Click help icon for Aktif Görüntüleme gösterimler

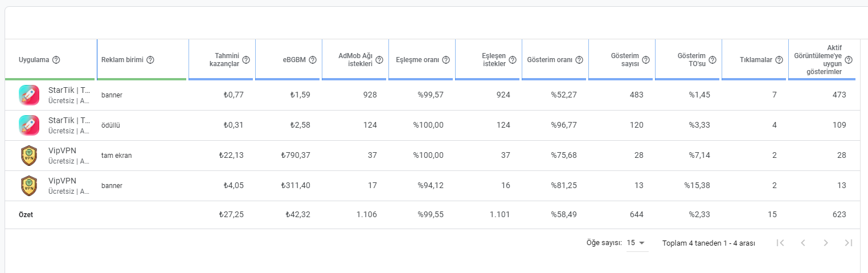click(849, 60)
